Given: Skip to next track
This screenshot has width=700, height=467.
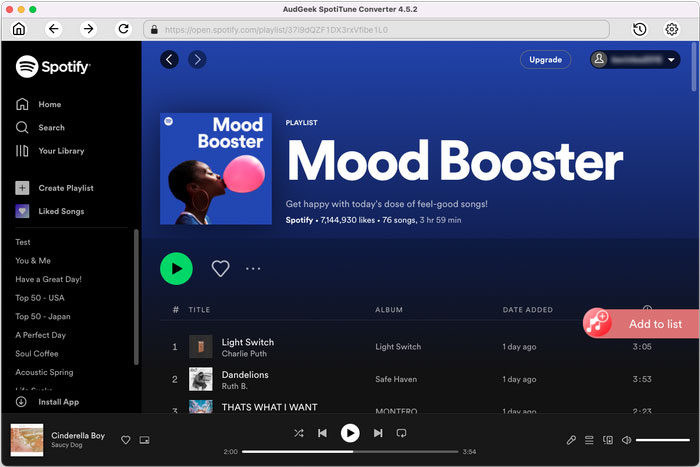Looking at the screenshot, I should (378, 433).
